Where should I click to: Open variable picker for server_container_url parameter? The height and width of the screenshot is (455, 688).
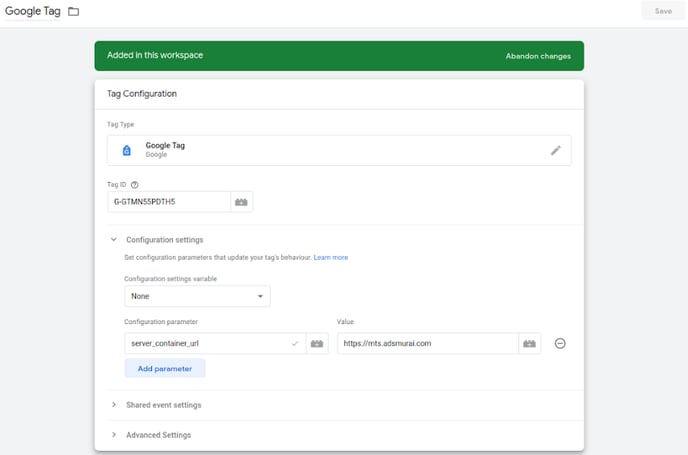tap(317, 344)
